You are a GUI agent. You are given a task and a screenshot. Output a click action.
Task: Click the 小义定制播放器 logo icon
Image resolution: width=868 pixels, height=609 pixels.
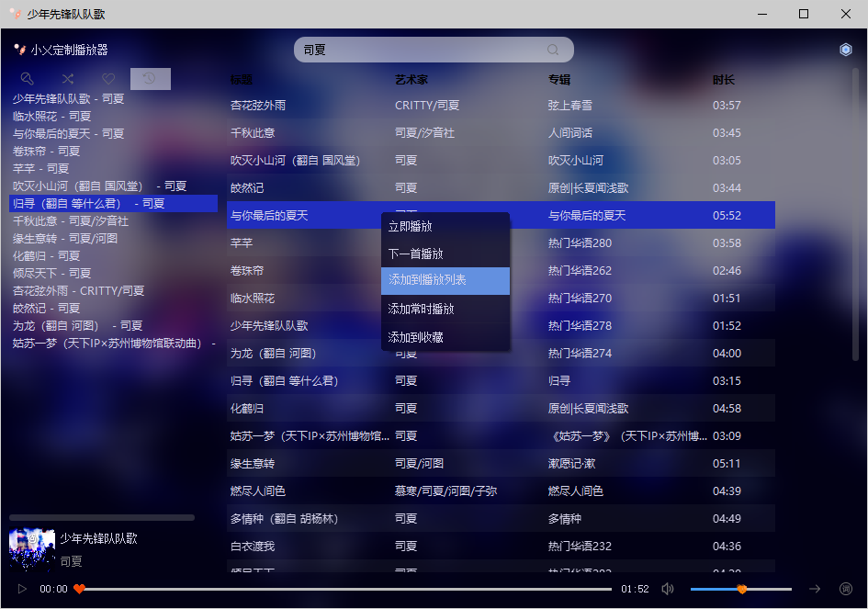coord(19,50)
